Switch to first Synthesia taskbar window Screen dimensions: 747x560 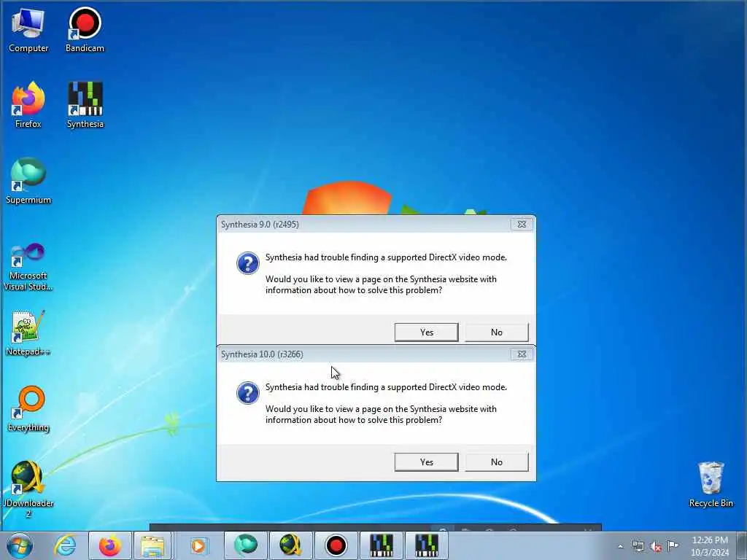[381, 545]
